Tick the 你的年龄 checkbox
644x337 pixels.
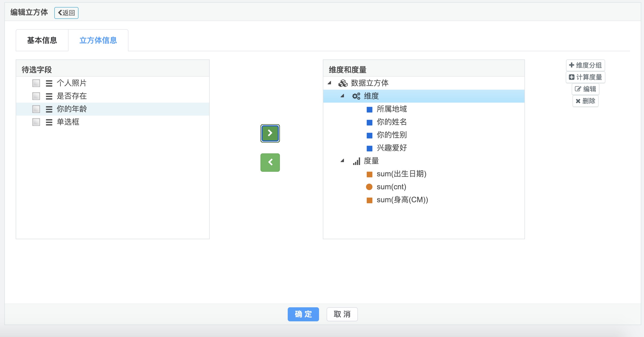click(36, 109)
